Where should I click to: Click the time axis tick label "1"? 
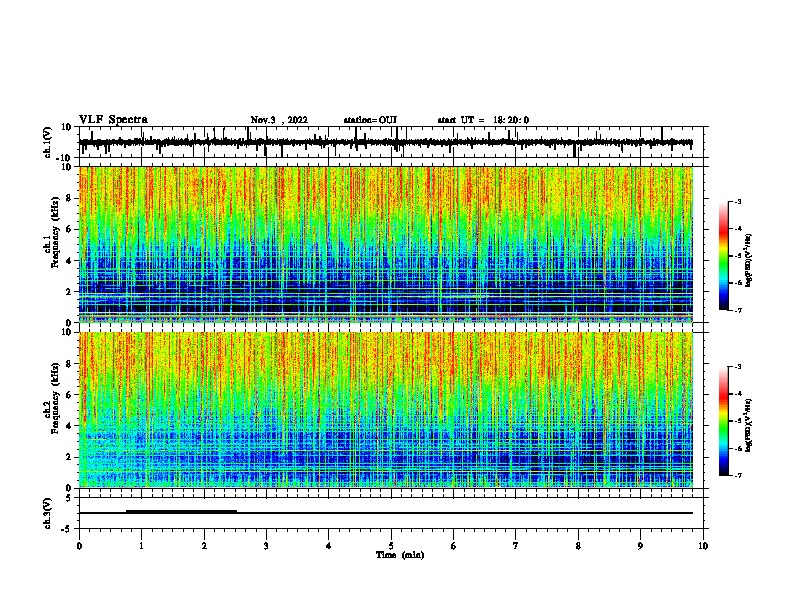141,546
